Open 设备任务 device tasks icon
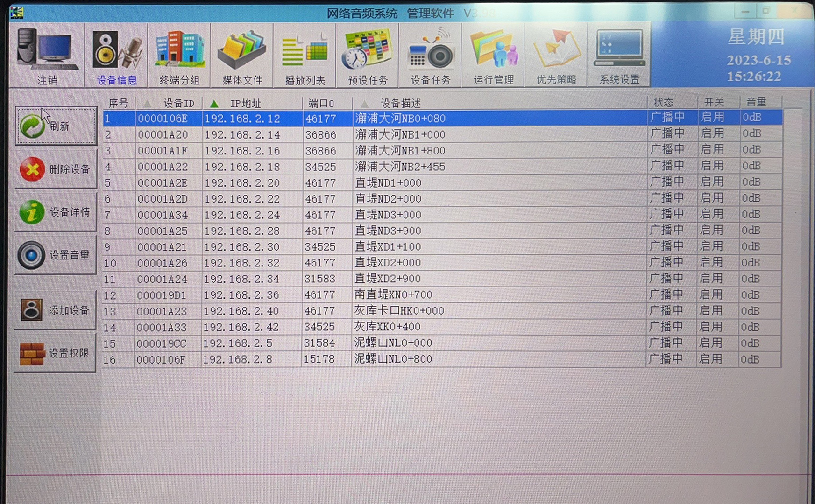This screenshot has width=815, height=504. (430, 55)
